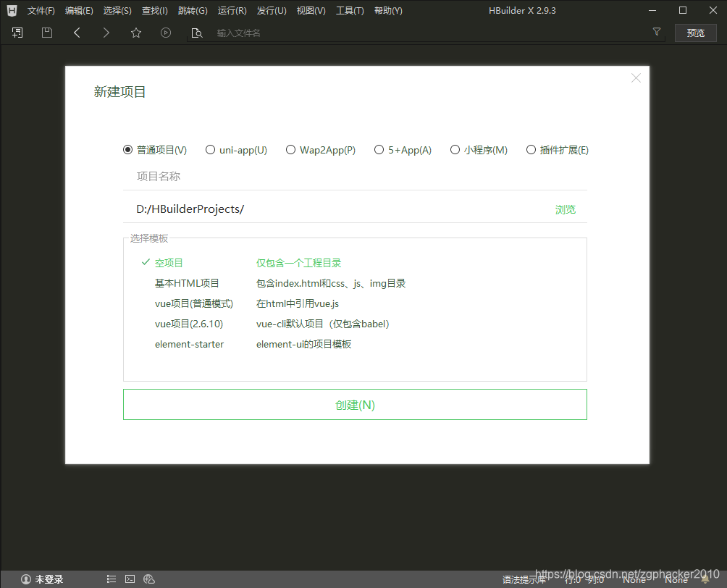Click the 浏览 browse link
The width and height of the screenshot is (727, 588).
click(566, 209)
